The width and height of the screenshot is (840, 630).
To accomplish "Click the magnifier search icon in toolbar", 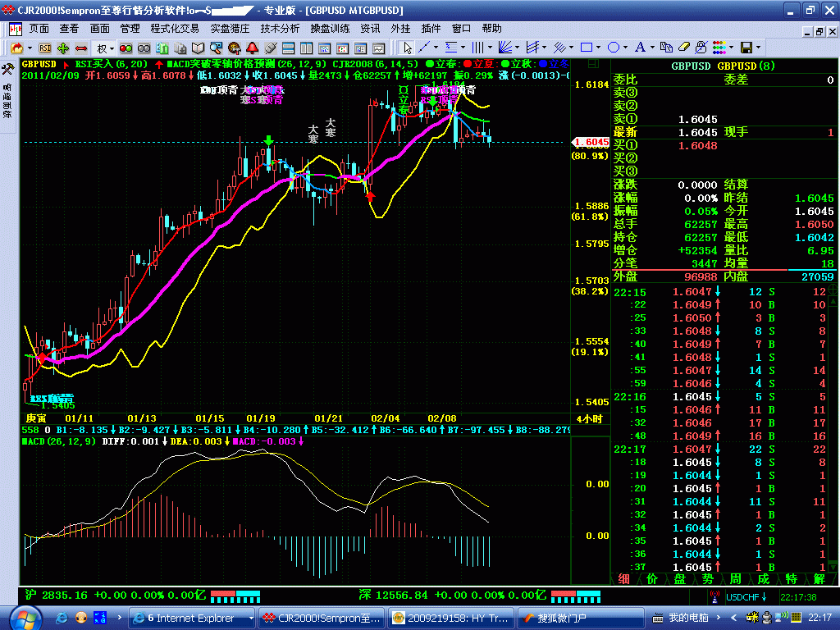I will tap(217, 48).
